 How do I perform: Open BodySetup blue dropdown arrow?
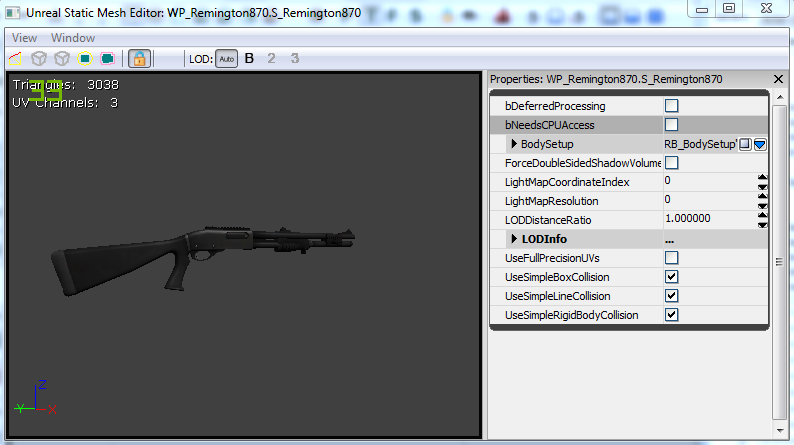(760, 145)
